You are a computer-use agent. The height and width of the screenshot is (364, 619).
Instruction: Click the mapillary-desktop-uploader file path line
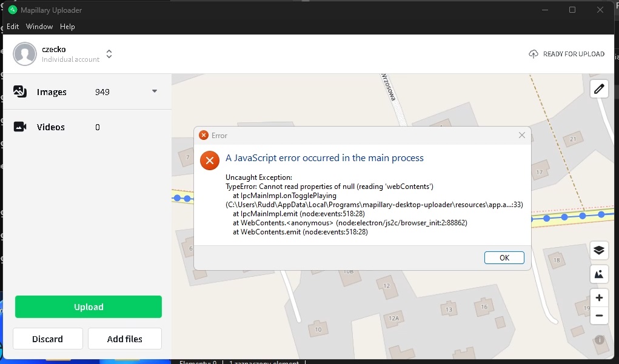tap(374, 205)
